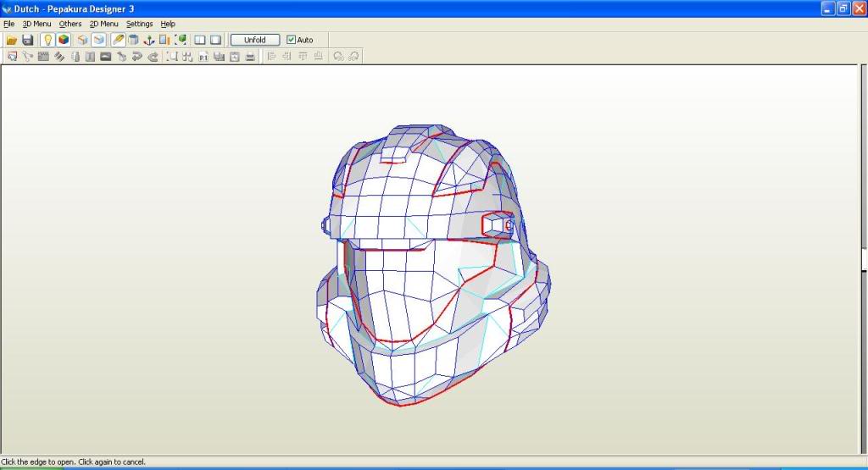Expand the Others menu
This screenshot has width=868, height=470.
70,24
